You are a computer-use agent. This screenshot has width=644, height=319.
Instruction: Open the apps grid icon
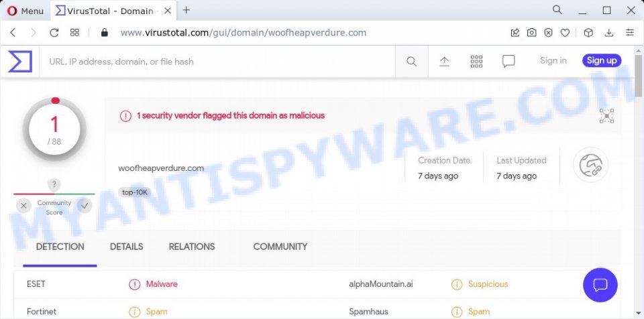[x=476, y=62]
